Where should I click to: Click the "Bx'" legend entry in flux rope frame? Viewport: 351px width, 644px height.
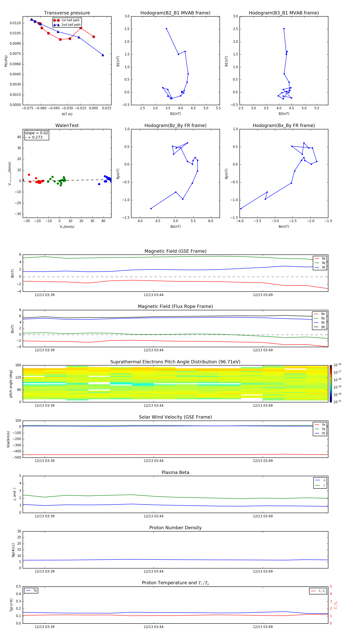[x=320, y=314]
